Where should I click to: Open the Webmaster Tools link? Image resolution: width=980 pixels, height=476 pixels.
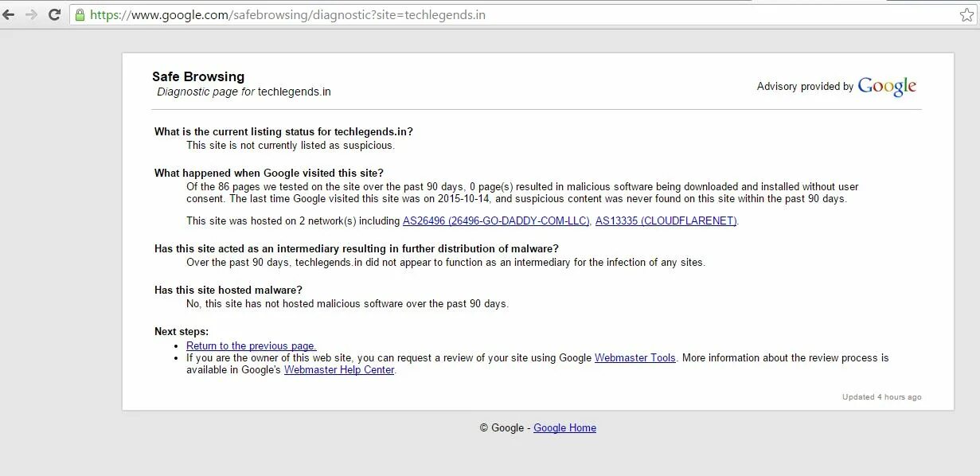(x=634, y=357)
